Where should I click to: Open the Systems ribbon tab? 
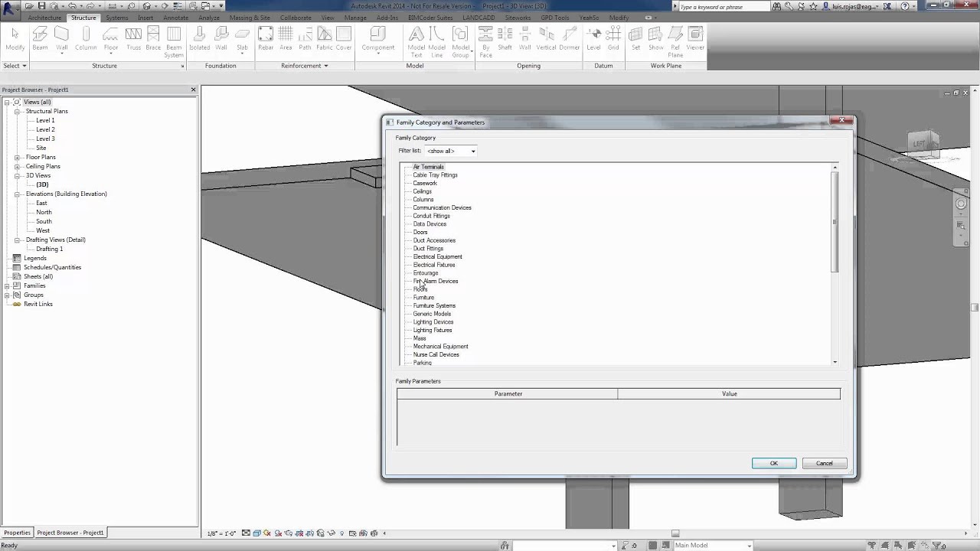click(117, 18)
